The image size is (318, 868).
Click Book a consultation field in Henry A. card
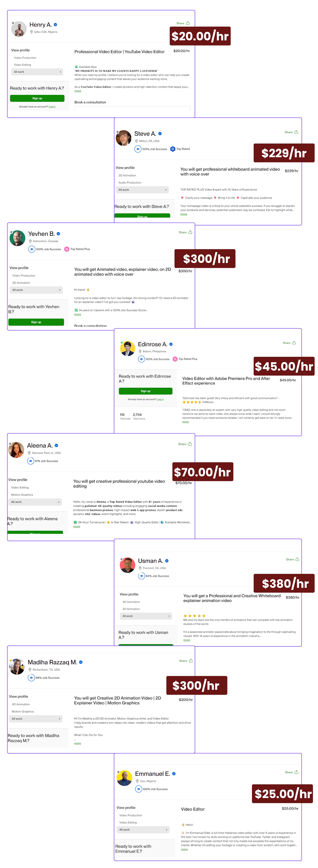click(132, 109)
